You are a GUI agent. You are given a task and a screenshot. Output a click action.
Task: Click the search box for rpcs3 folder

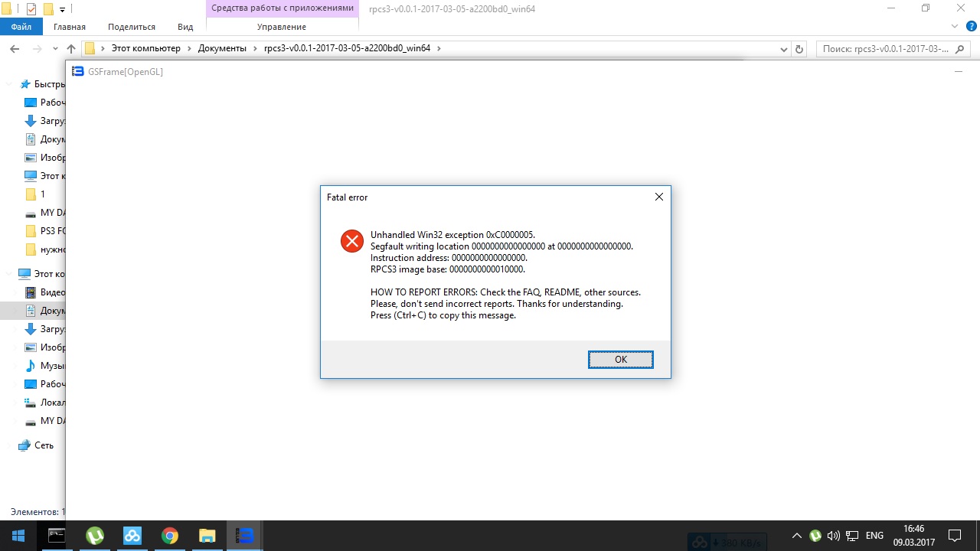pos(893,48)
